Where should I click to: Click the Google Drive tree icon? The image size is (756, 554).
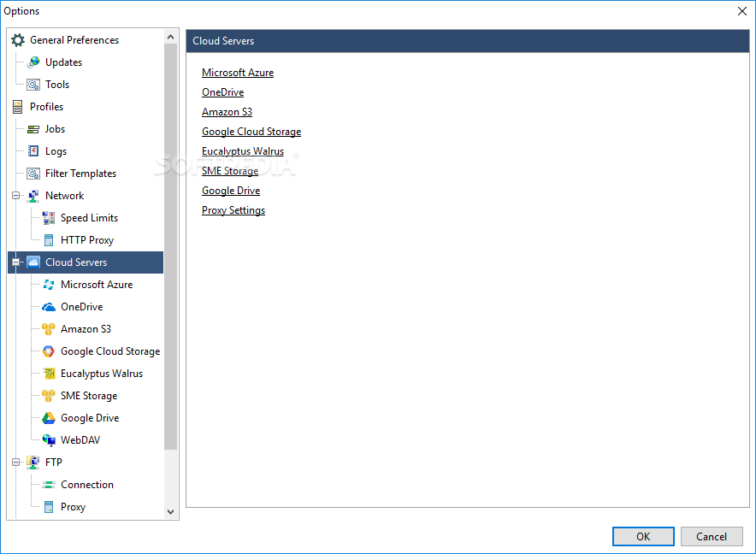coord(49,418)
